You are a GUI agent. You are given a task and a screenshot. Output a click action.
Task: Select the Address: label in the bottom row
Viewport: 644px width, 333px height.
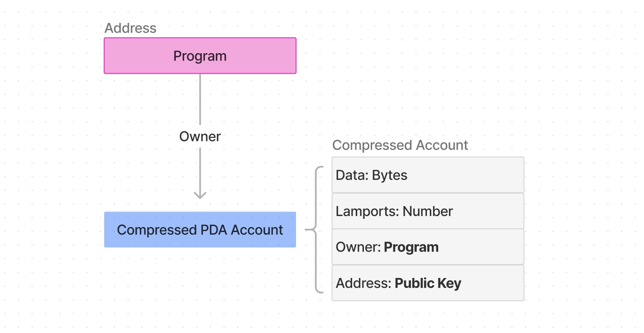click(363, 283)
